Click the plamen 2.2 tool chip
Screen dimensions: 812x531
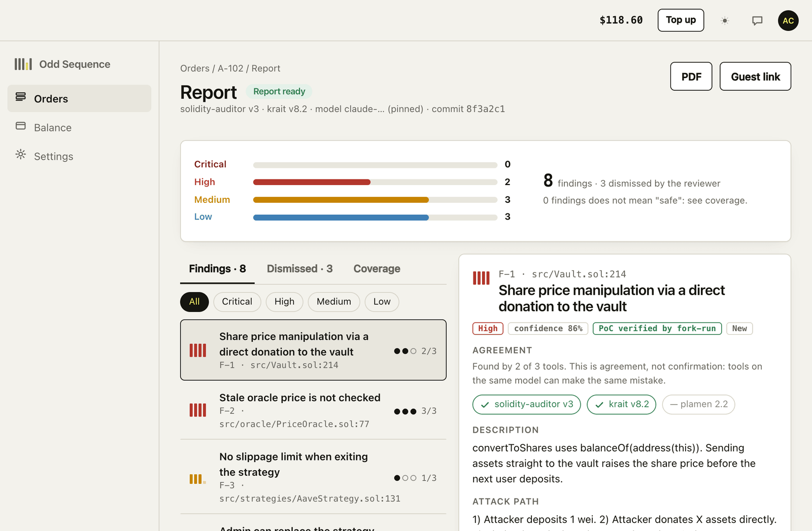[x=698, y=405]
